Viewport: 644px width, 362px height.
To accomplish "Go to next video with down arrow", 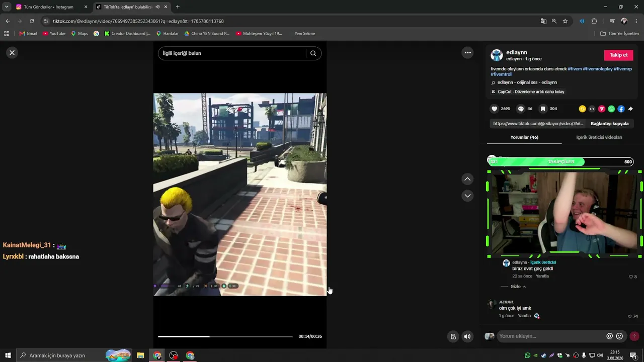I will click(467, 196).
